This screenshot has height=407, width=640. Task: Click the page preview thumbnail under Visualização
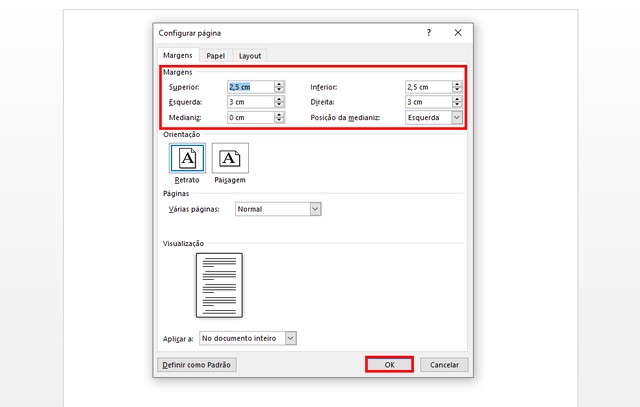pos(219,285)
